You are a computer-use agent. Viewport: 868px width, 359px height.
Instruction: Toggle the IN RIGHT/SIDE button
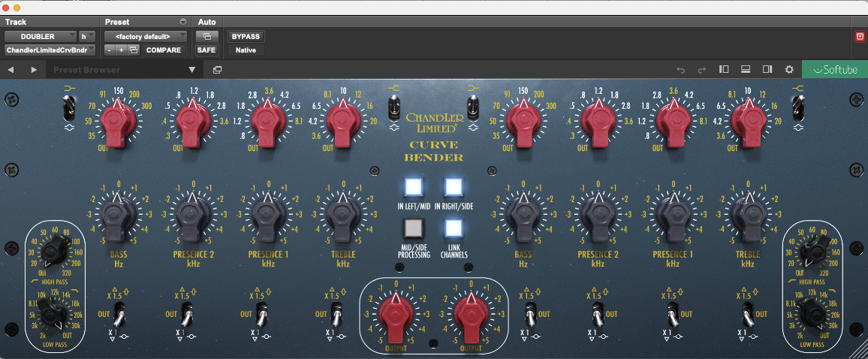454,187
